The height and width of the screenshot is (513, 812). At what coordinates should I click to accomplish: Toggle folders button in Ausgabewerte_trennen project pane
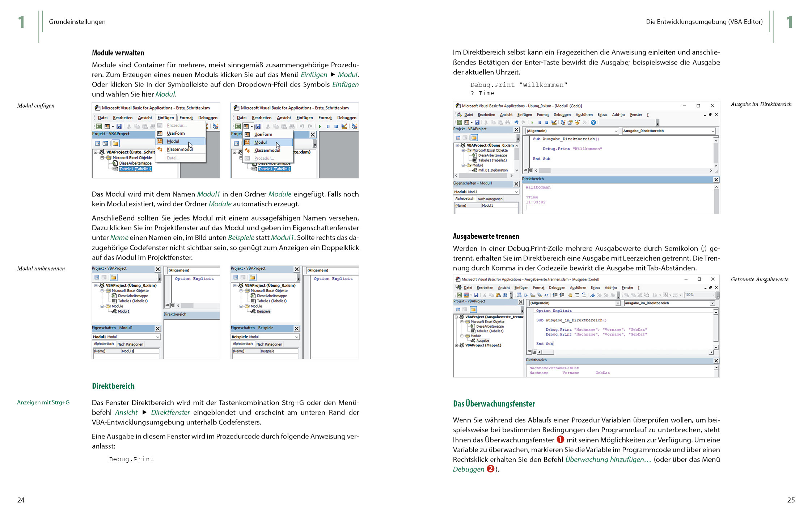click(x=473, y=310)
